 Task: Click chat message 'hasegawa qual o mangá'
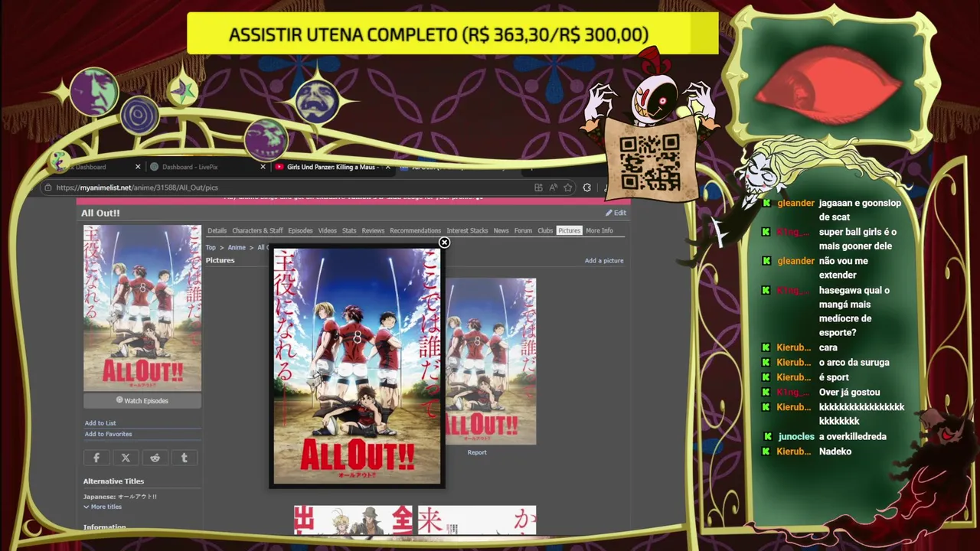point(854,311)
